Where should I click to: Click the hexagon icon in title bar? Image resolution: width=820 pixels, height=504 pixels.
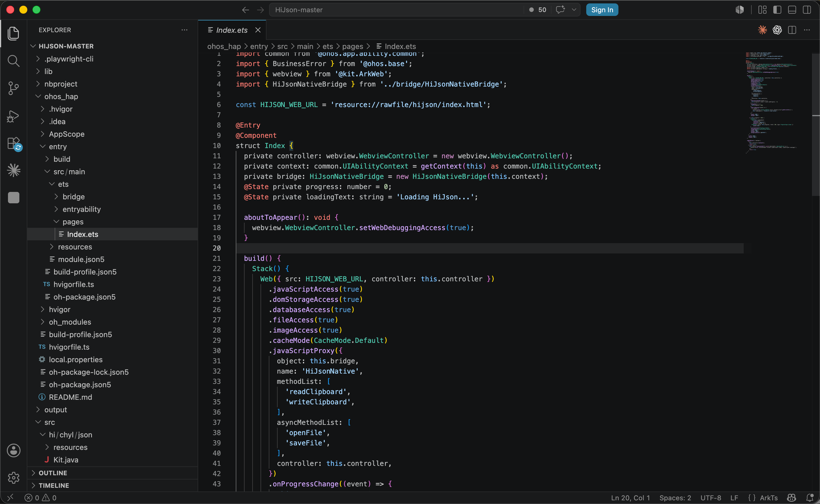[x=740, y=10]
